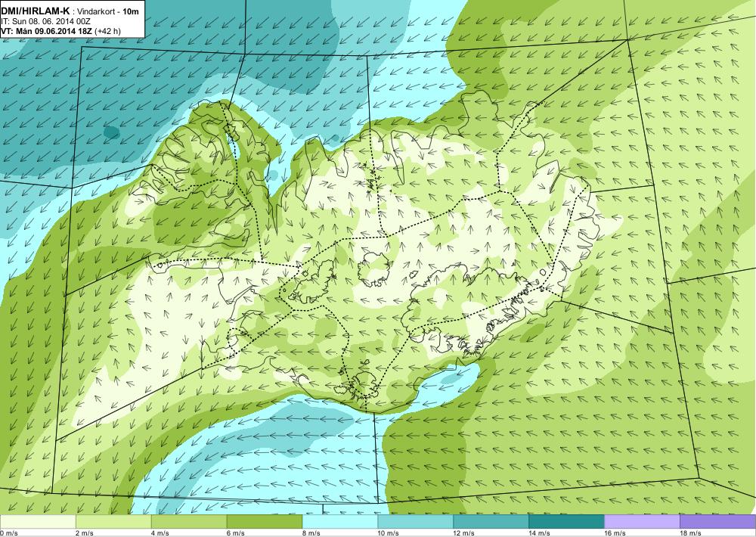This screenshot has height=537, width=756.
Task: Click the '14 m/s' legend label
Action: [x=540, y=533]
